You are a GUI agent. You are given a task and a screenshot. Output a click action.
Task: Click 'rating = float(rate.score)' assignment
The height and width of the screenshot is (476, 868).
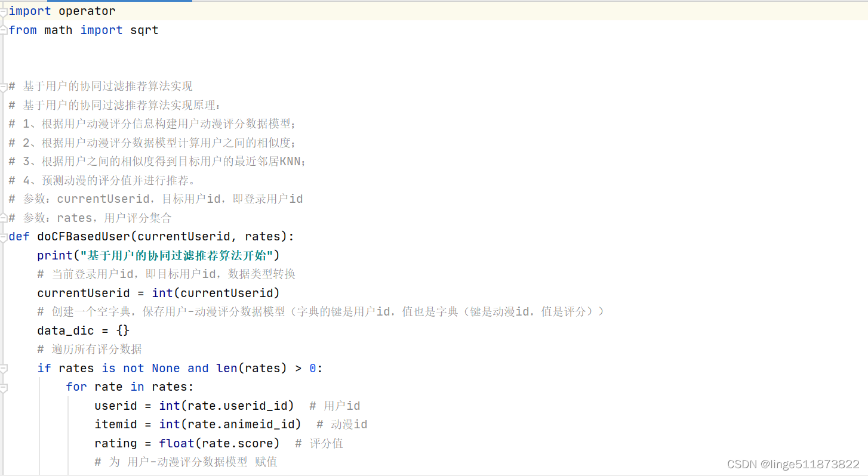(x=187, y=444)
